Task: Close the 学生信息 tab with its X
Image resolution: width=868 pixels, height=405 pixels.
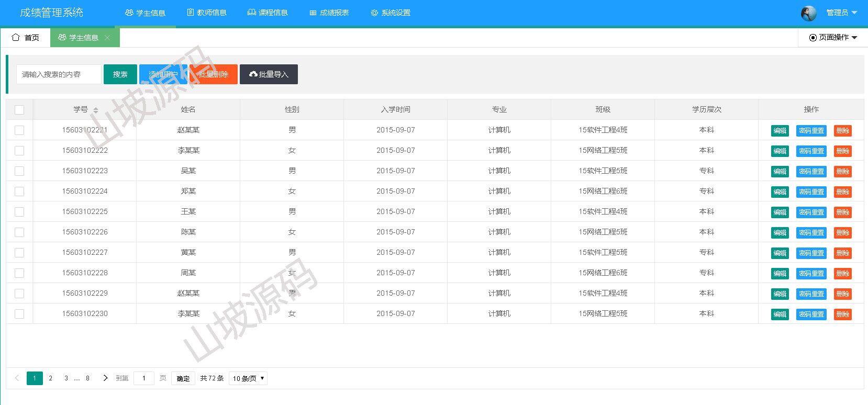Action: tap(107, 38)
